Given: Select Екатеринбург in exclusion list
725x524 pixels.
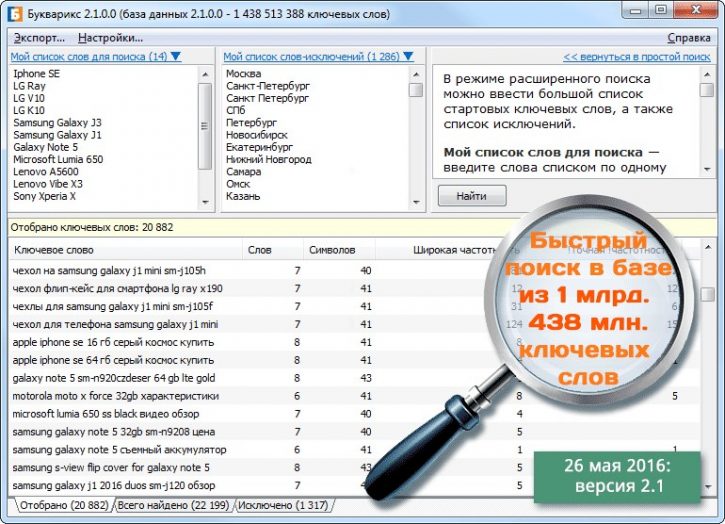Looking at the screenshot, I should pyautogui.click(x=259, y=147).
